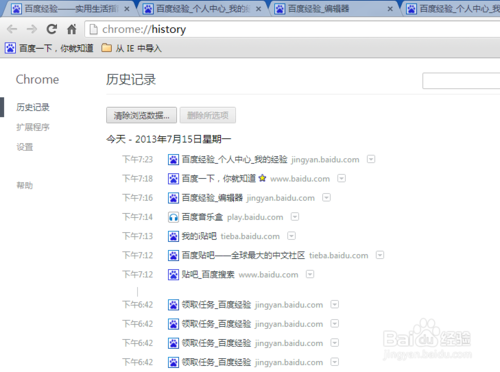Focus the history search box
The height and width of the screenshot is (372, 500).
(x=461, y=81)
